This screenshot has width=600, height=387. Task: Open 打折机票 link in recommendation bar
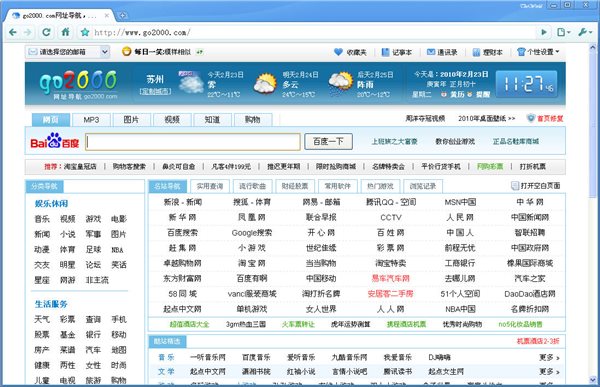533,167
